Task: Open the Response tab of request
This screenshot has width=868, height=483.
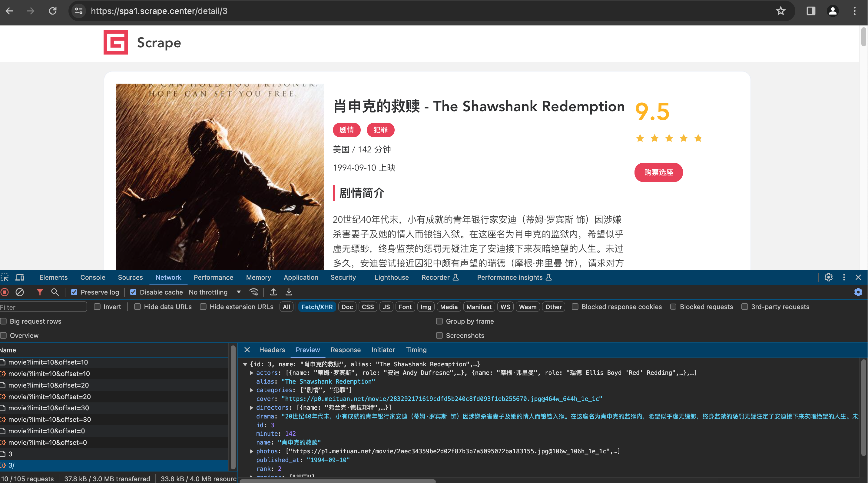Action: click(345, 350)
